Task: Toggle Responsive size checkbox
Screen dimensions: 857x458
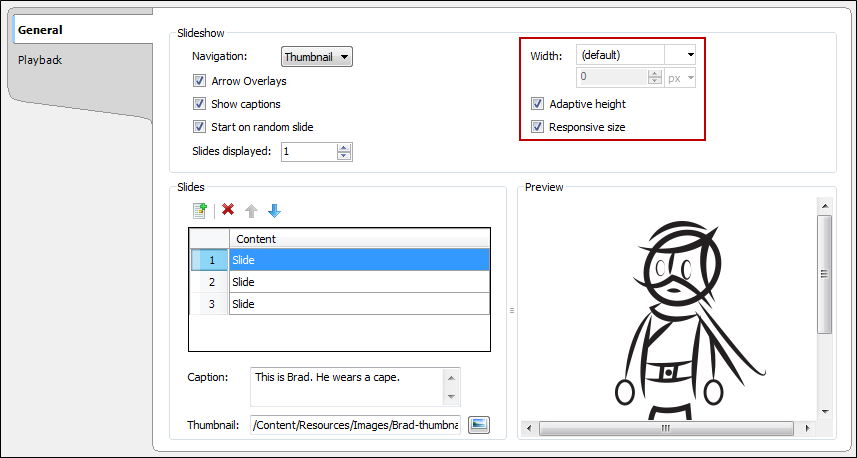Action: click(537, 127)
